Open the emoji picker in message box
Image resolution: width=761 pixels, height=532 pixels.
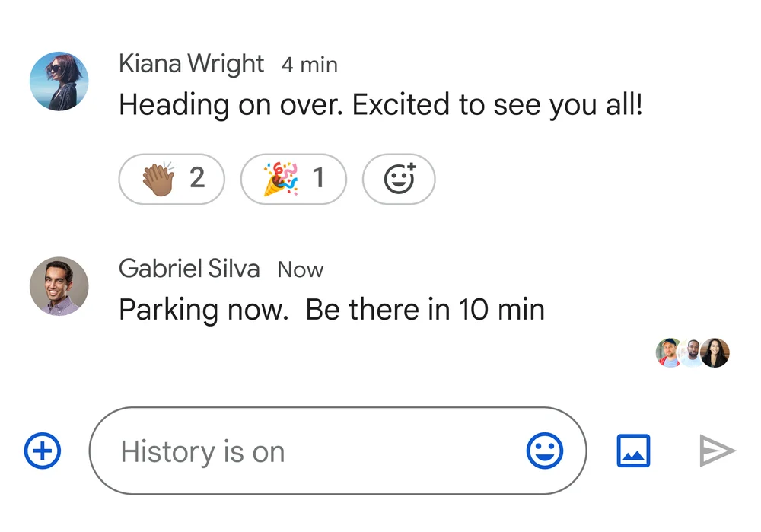pyautogui.click(x=545, y=451)
